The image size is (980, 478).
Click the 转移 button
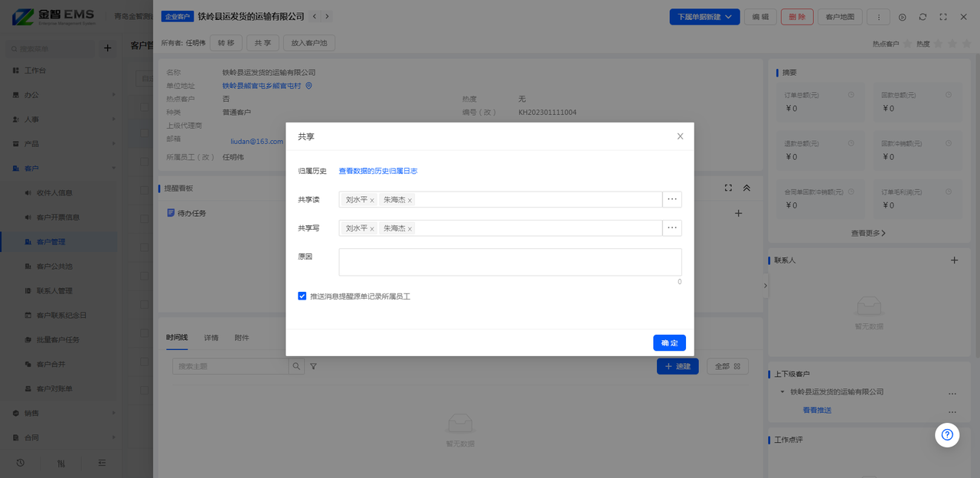click(227, 43)
